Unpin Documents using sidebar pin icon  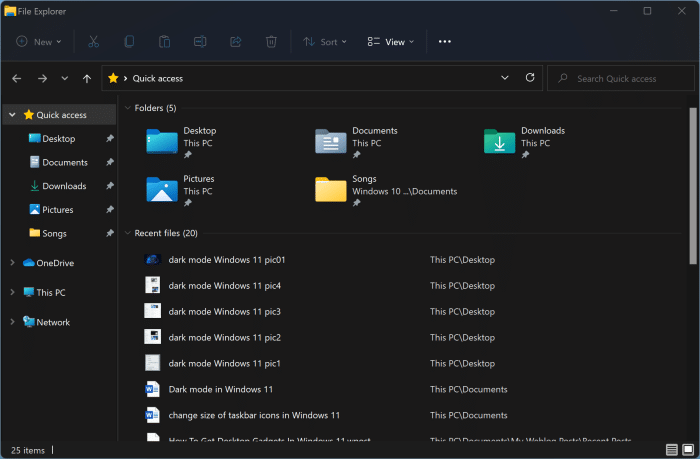coord(110,162)
